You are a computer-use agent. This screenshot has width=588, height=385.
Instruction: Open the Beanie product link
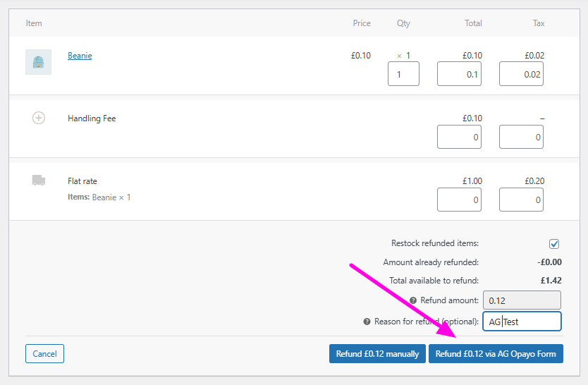(80, 56)
